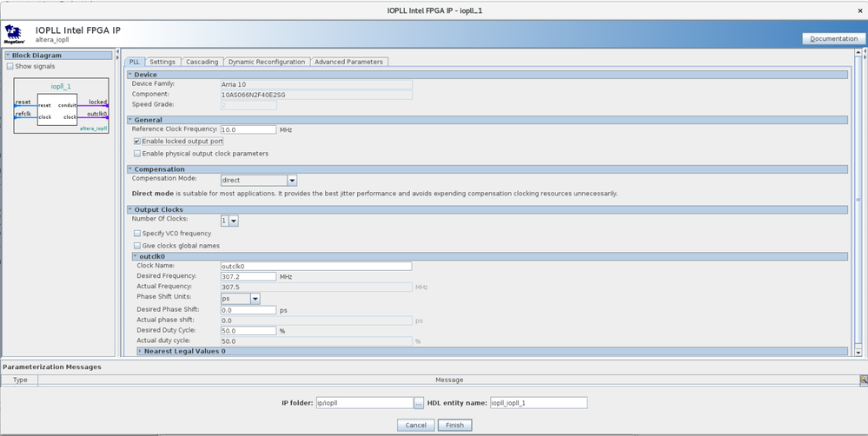Click the Desired Phase Shift field
868x436 pixels.
tap(248, 310)
